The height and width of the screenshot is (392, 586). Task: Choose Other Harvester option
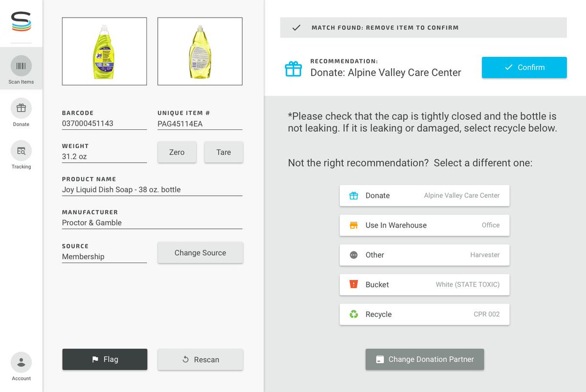424,255
